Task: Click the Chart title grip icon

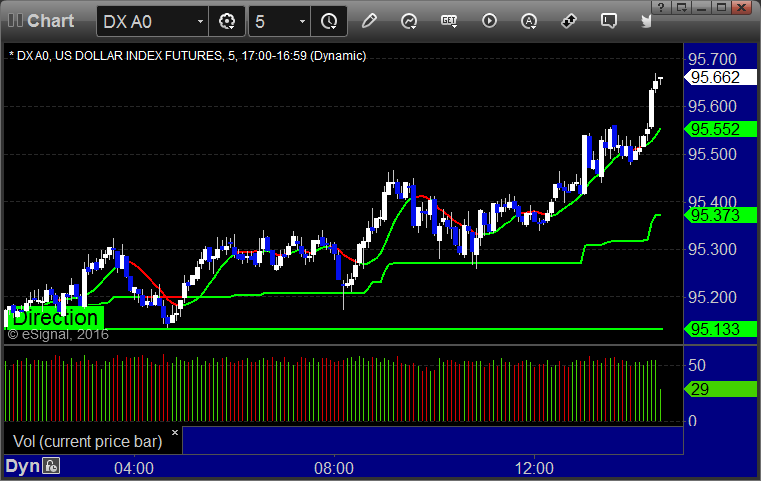Action: 15,20
